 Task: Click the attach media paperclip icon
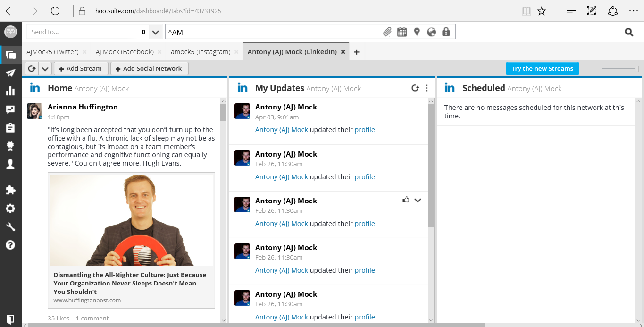(x=387, y=32)
